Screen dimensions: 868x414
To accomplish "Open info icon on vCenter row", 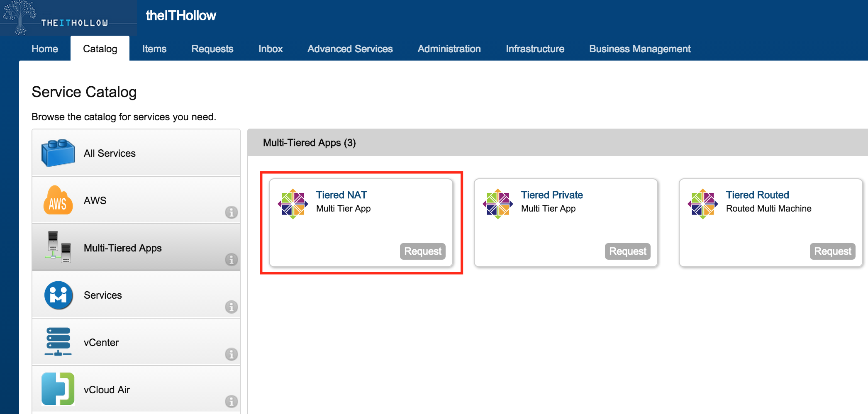I will [231, 354].
